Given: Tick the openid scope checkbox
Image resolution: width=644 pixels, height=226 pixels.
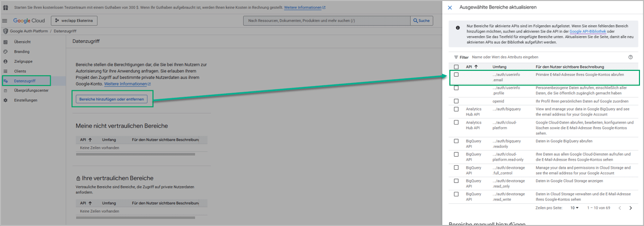Looking at the screenshot, I should (x=456, y=101).
